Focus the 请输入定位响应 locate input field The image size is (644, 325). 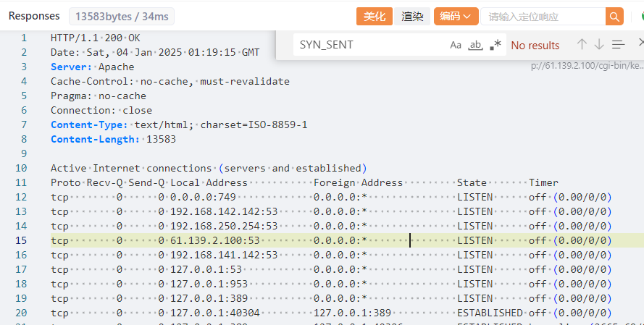click(x=543, y=17)
